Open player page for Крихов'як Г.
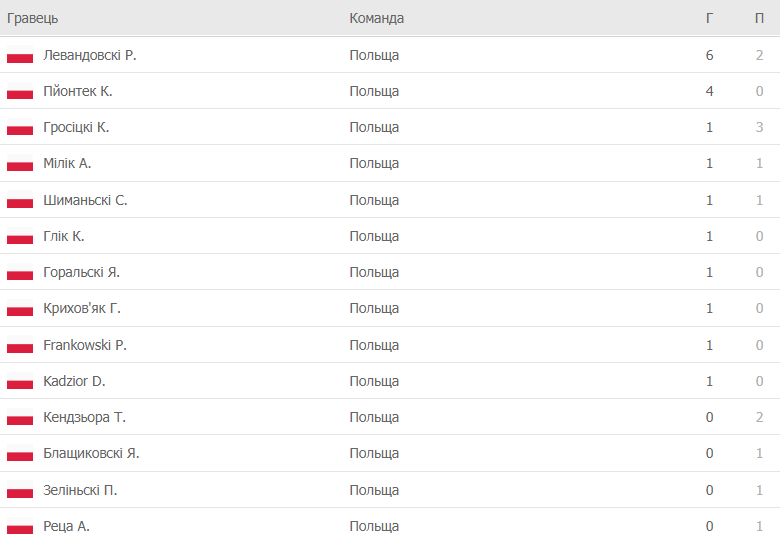Viewport: 782px width, 542px height. [82, 308]
